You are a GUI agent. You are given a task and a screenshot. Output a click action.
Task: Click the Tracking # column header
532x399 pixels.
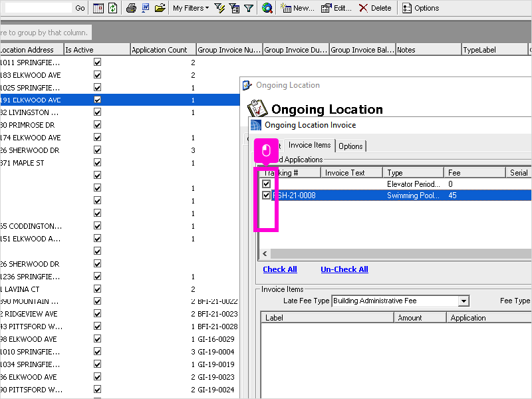coord(290,173)
